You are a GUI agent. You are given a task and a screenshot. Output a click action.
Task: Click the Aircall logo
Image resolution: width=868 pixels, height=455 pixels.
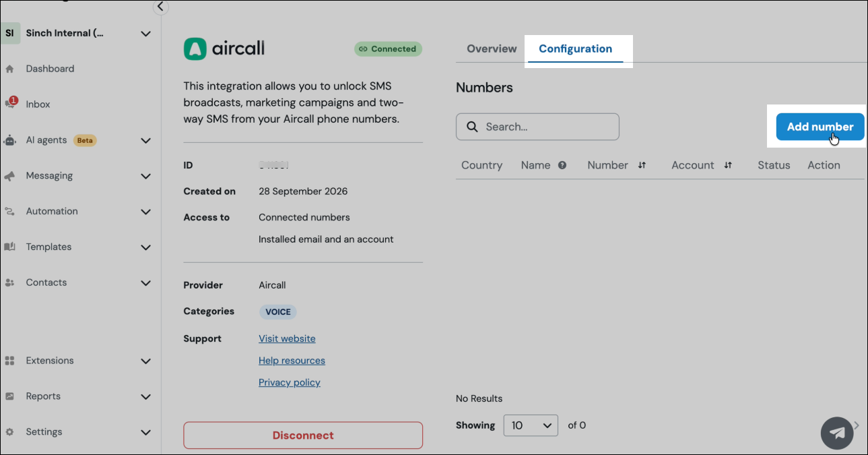tap(224, 49)
